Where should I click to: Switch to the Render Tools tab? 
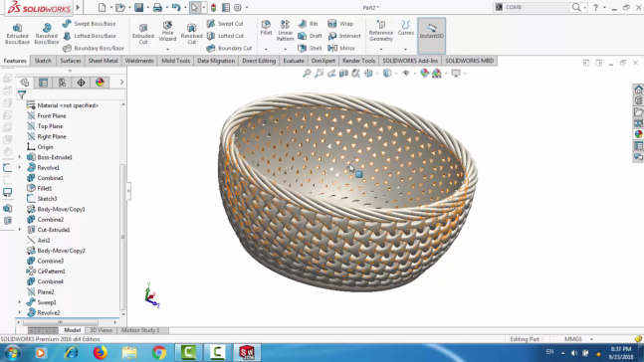point(358,61)
